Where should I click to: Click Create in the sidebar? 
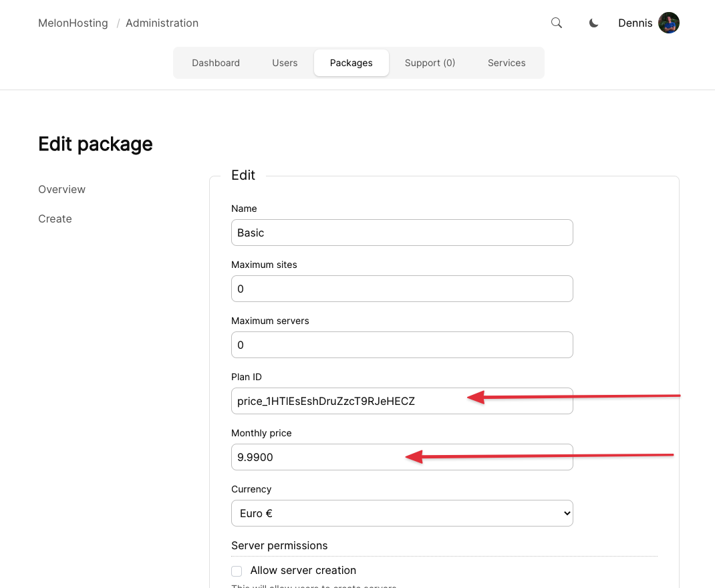coord(55,218)
